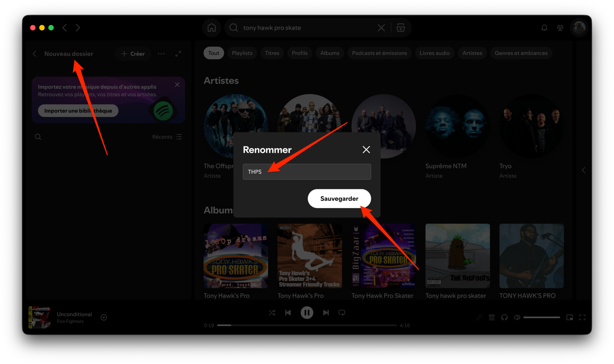
Task: Click the THPS name input field
Action: tap(307, 172)
